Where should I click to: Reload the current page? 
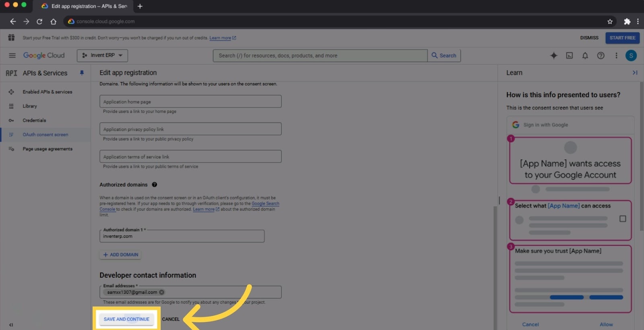(39, 21)
